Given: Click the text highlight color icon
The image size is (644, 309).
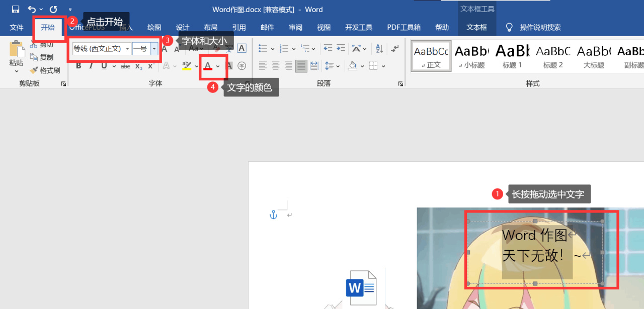Looking at the screenshot, I should point(186,65).
